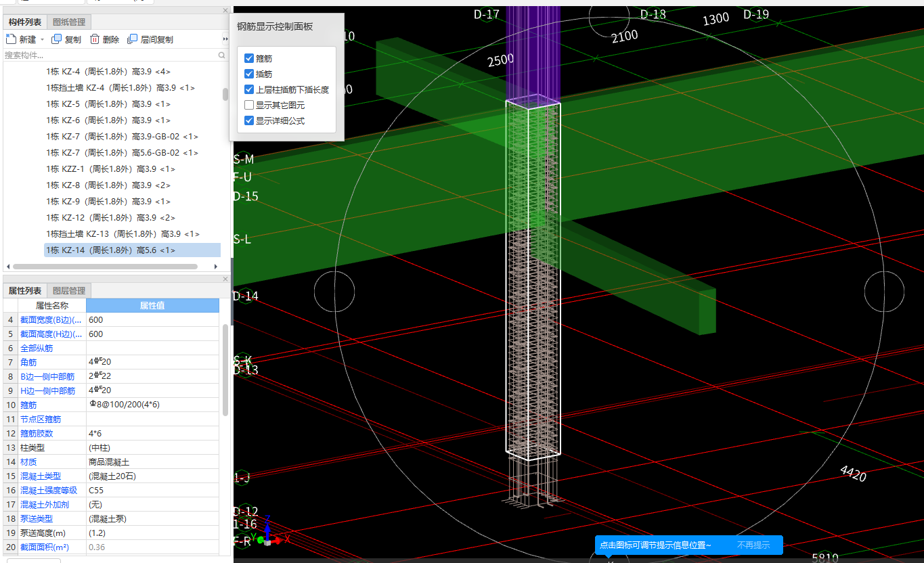The height and width of the screenshot is (563, 924).
Task: Select 1栋 KZ-7 高3.9-GB-02 row
Action: 122,136
